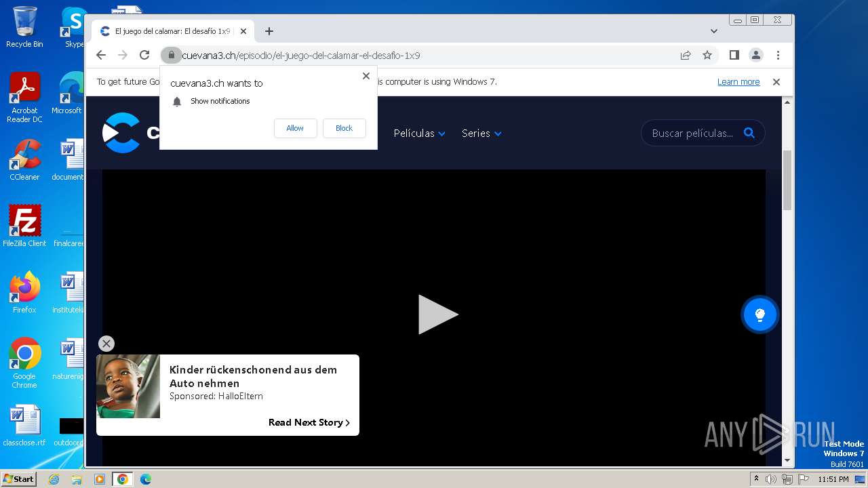
Task: Click the page vertical scrollbar thumb
Action: (787, 180)
